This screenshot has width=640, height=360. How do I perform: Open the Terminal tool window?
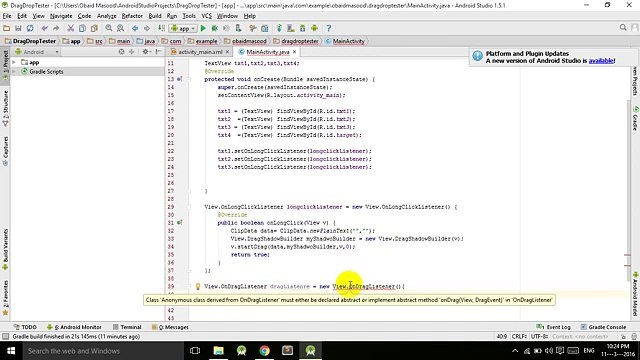127,327
